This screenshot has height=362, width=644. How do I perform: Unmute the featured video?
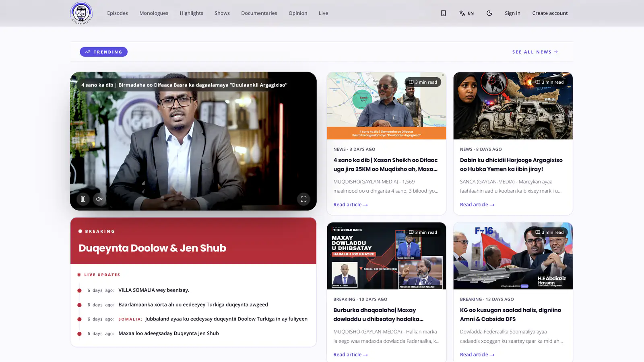point(99,199)
